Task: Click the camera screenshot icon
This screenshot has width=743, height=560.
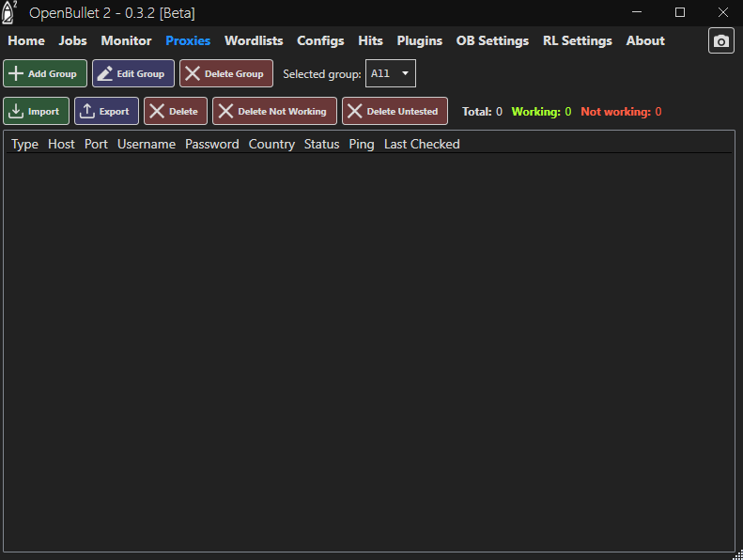Action: pos(720,41)
